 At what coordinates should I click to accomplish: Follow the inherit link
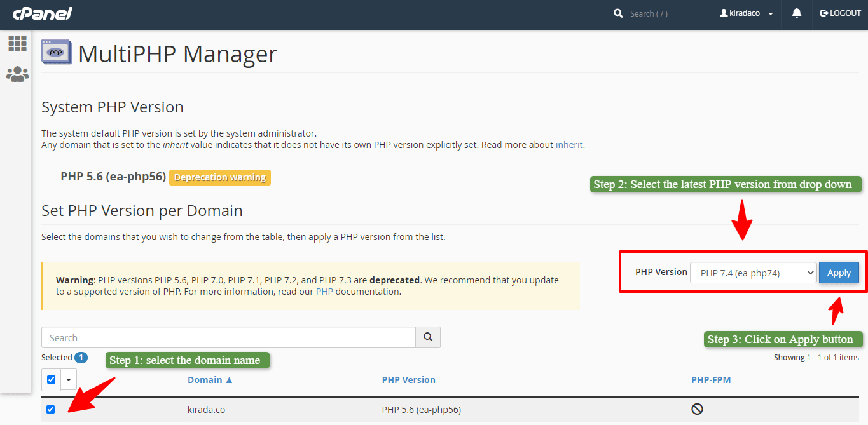click(569, 145)
